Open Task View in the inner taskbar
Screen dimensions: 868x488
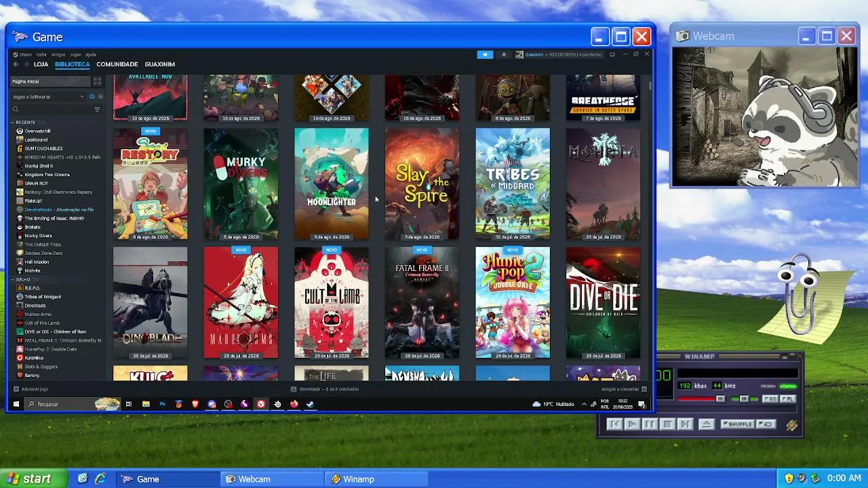point(129,404)
